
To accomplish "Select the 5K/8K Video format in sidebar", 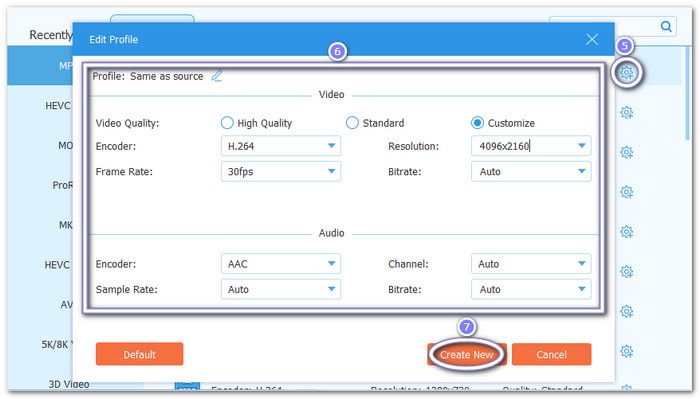I will 57,344.
